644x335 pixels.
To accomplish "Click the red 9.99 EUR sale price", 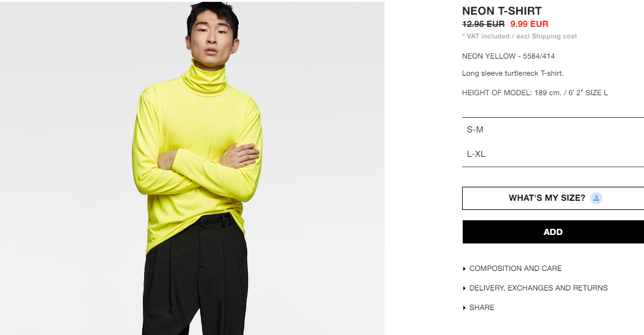I will click(529, 24).
